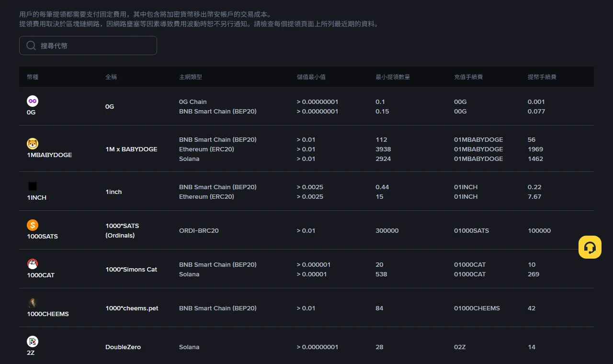Screen dimensions: 613x364
Task: Select the 1000CAT ticker symbol
Action: [x=41, y=275]
